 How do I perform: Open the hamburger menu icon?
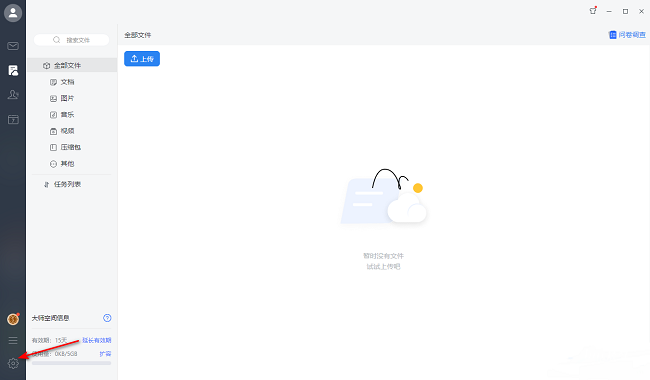(13, 340)
